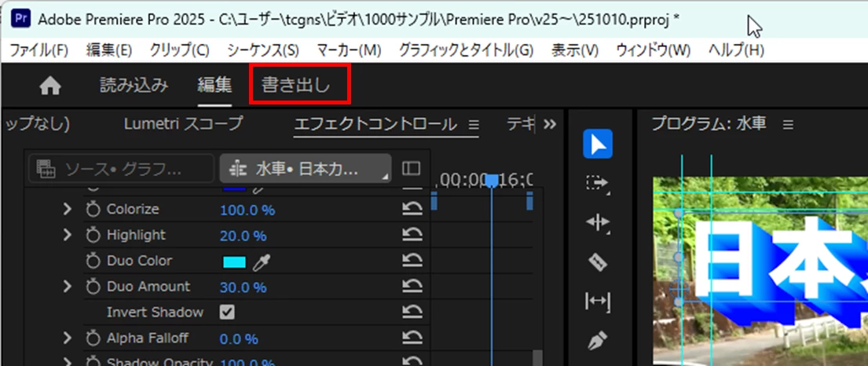Open the グラフィックとタイトル(G) menu
The height and width of the screenshot is (366, 868).
(466, 50)
